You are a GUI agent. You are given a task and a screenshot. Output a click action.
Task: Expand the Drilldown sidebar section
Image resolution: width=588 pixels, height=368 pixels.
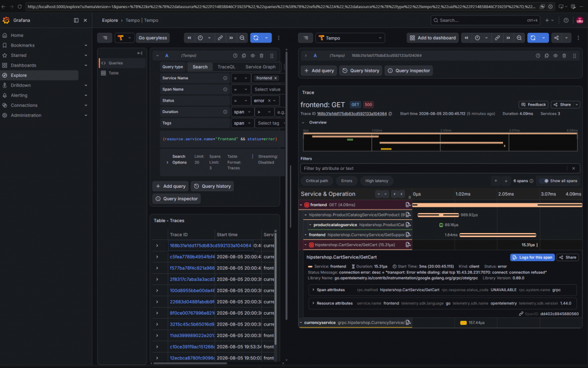[x=86, y=86]
